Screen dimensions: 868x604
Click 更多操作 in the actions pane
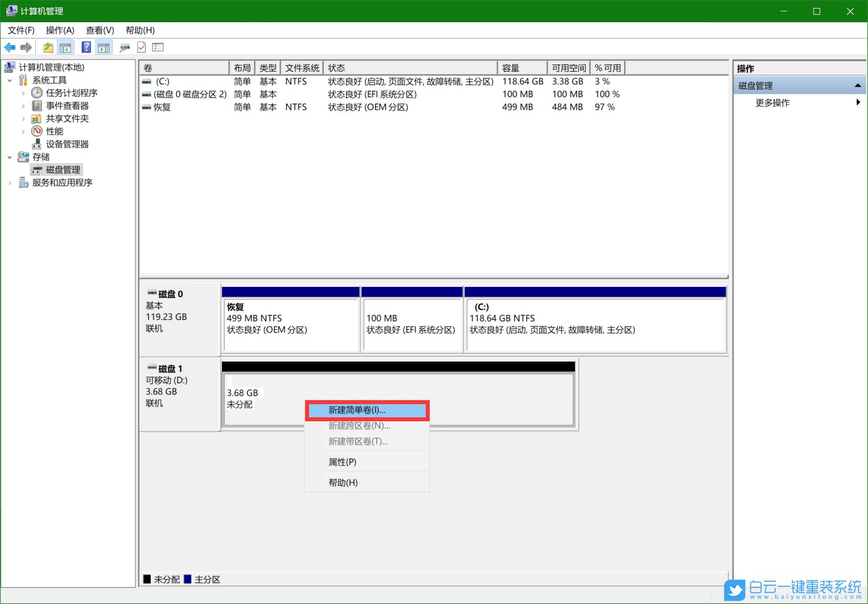772,103
